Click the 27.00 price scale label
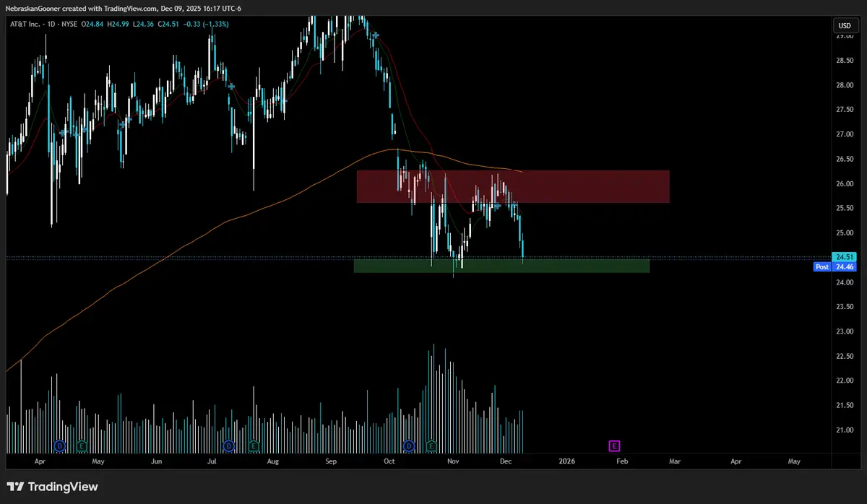The image size is (867, 504). coord(844,134)
